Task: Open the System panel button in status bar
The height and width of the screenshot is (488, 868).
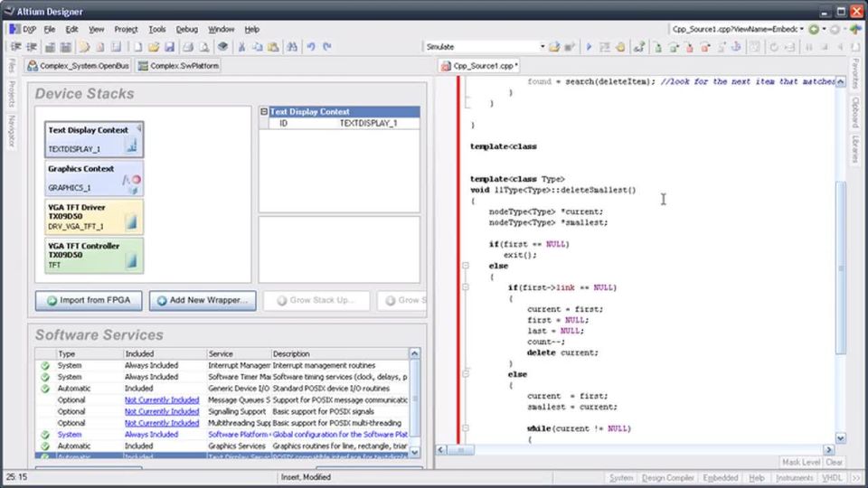Action: 621,477
